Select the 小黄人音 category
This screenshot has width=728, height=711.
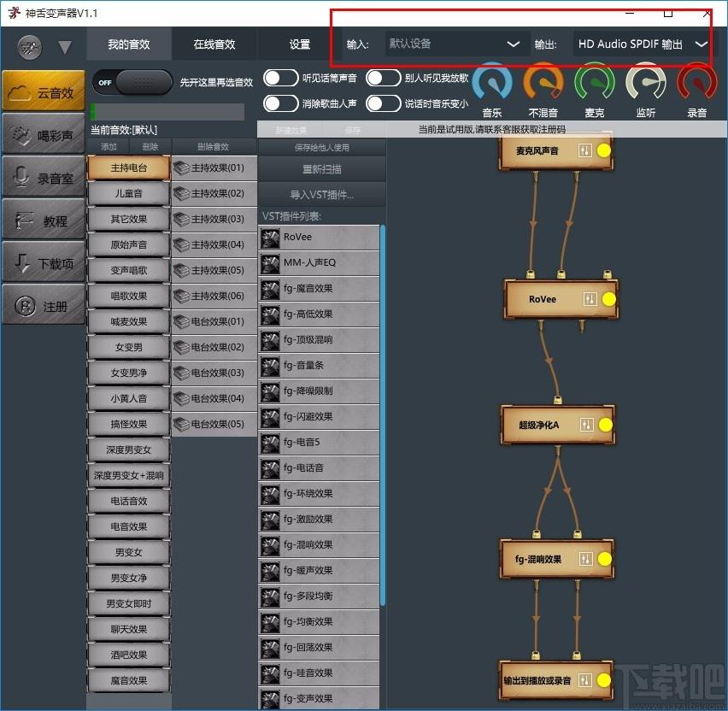[x=129, y=398]
